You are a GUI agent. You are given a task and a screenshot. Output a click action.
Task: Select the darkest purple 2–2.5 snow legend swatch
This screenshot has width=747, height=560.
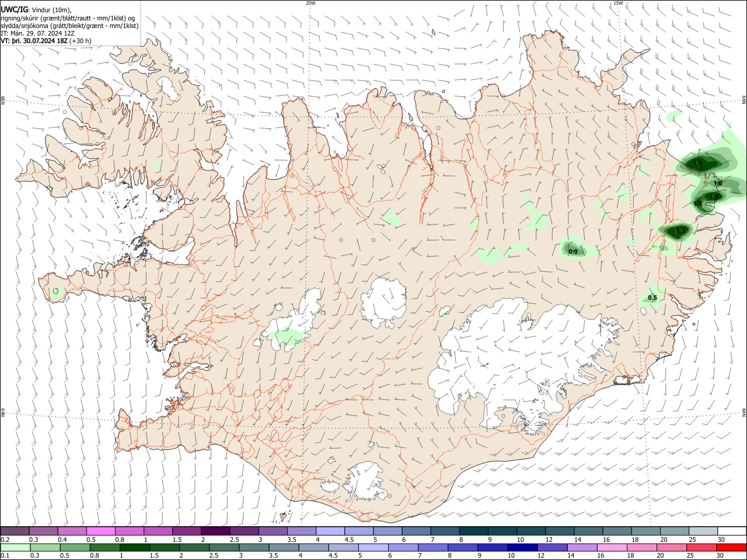pos(215,531)
